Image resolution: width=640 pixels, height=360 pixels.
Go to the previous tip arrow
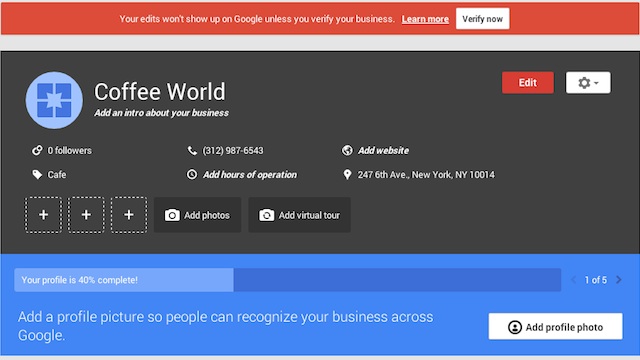(573, 280)
